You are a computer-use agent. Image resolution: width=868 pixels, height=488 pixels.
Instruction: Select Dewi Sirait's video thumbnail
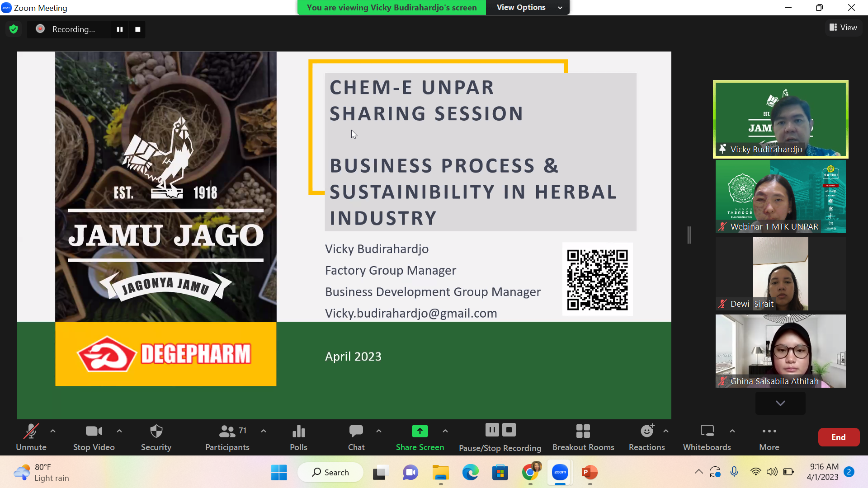[780, 274]
